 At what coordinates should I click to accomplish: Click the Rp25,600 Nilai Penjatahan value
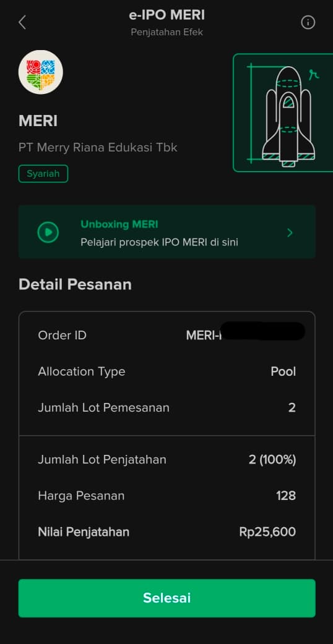267,532
